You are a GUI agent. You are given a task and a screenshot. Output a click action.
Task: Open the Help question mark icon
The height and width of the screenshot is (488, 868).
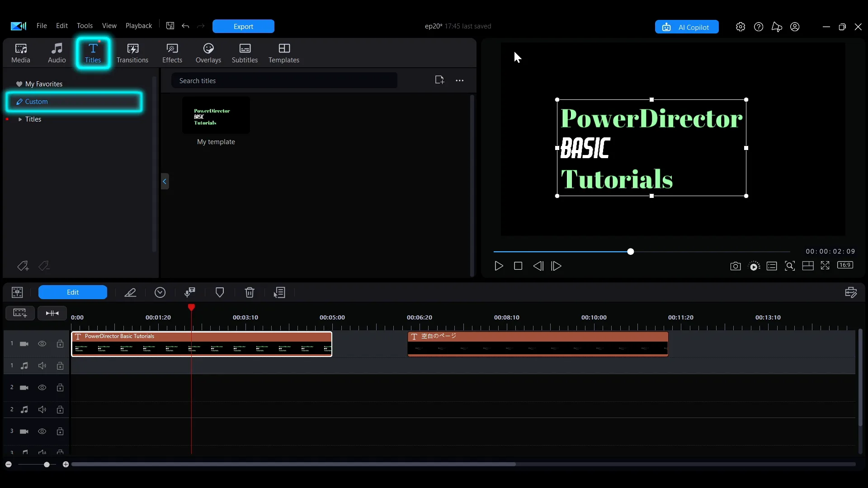(759, 27)
